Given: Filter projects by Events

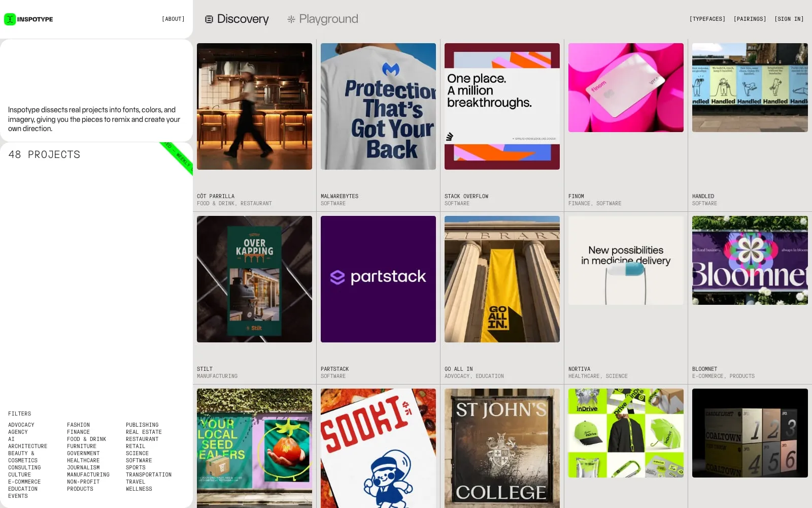Looking at the screenshot, I should point(18,496).
